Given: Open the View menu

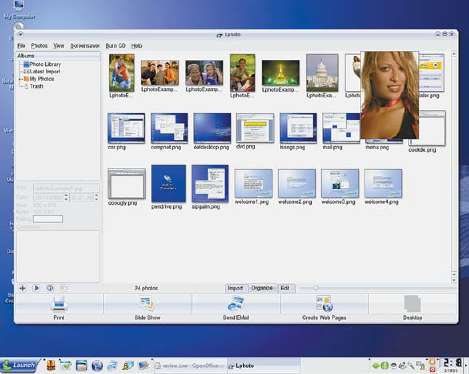Looking at the screenshot, I should [x=59, y=46].
